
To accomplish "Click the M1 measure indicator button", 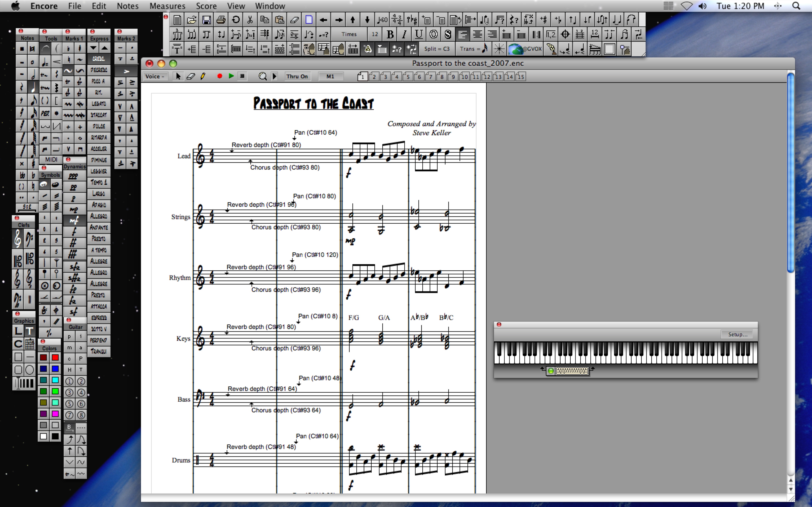I will (329, 77).
